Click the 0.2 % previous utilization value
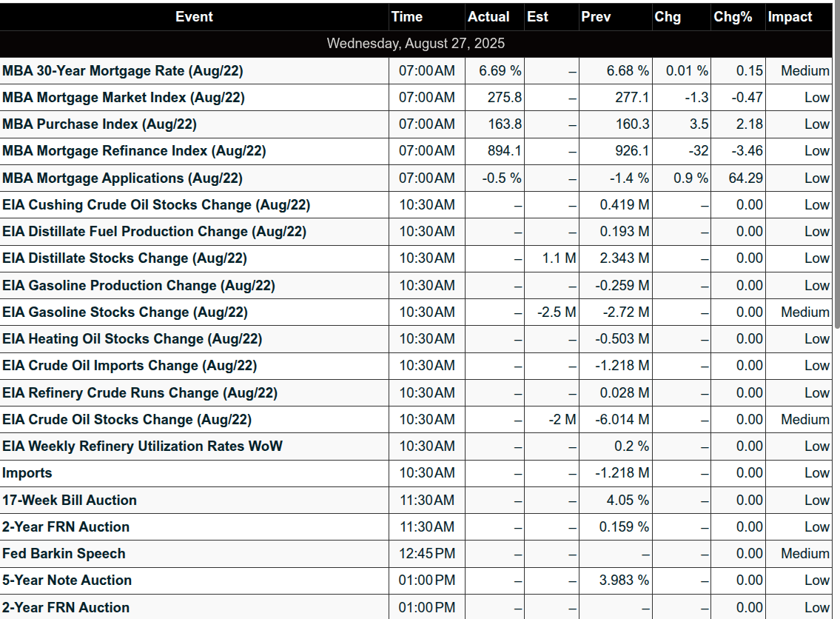This screenshot has height=619, width=840. [631, 446]
